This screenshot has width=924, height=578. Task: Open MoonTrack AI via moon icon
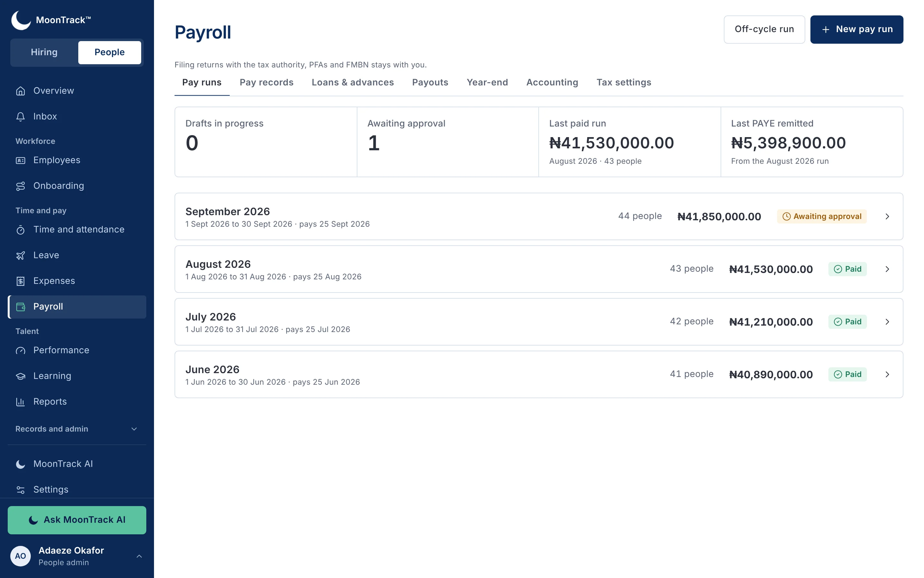(21, 464)
